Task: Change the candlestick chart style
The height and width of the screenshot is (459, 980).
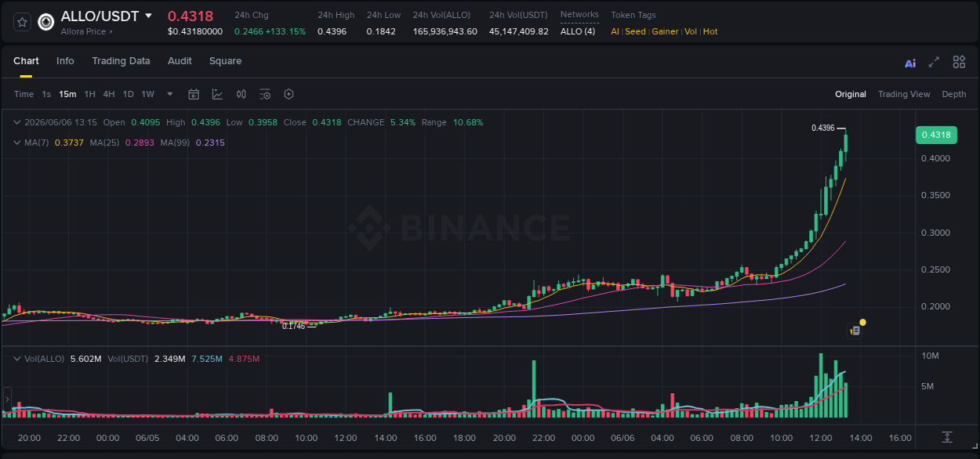Action: coord(241,94)
